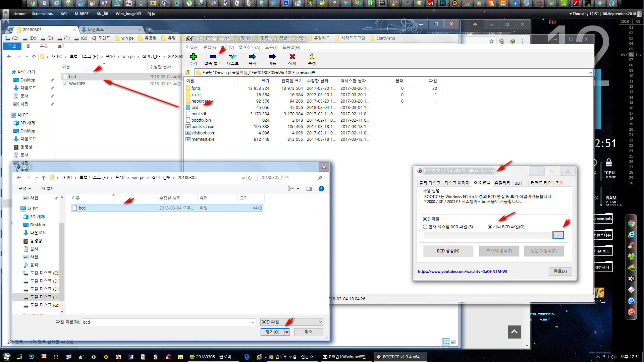Click the green clover icon in the right dock

pos(631,257)
